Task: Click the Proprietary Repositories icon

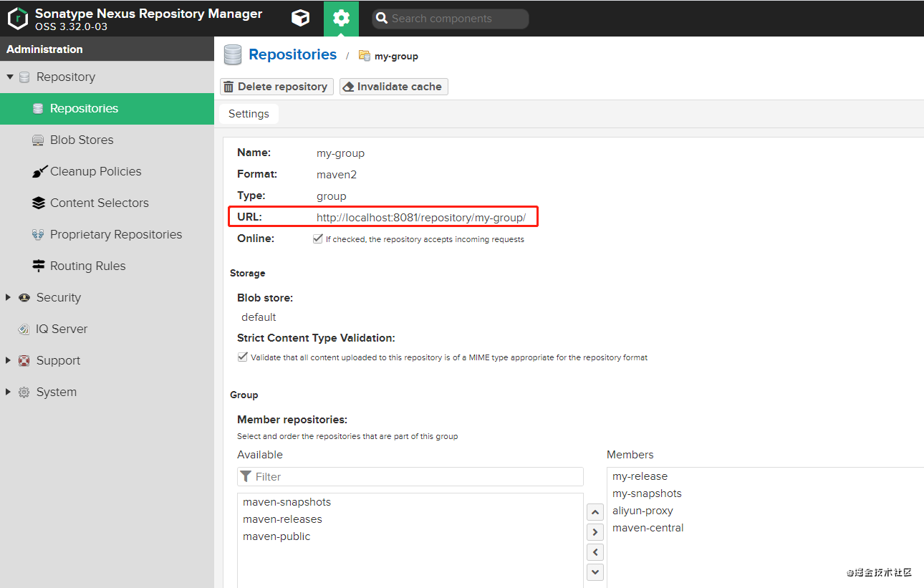Action: pyautogui.click(x=39, y=235)
